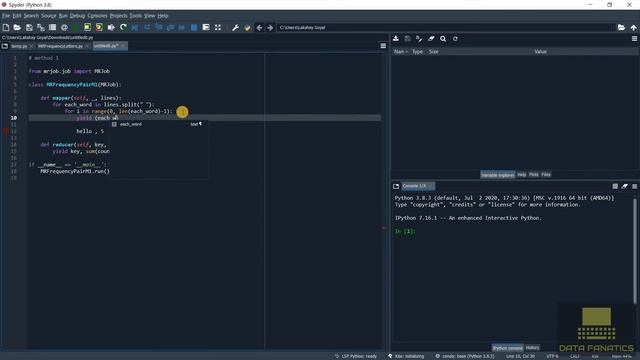This screenshot has height=360, width=640.
Task: Change to the parent directory up arrow
Action: coord(633,27)
